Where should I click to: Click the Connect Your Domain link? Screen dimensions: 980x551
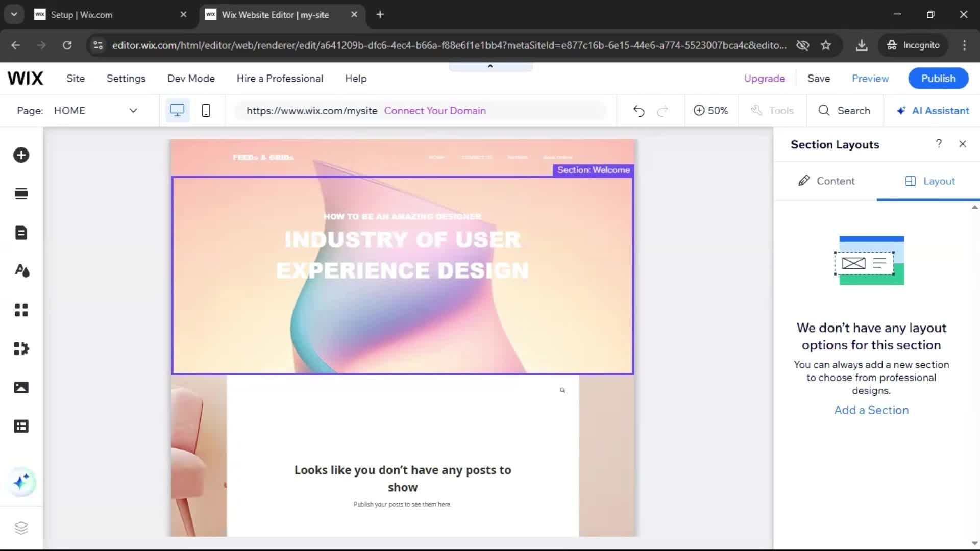click(435, 111)
